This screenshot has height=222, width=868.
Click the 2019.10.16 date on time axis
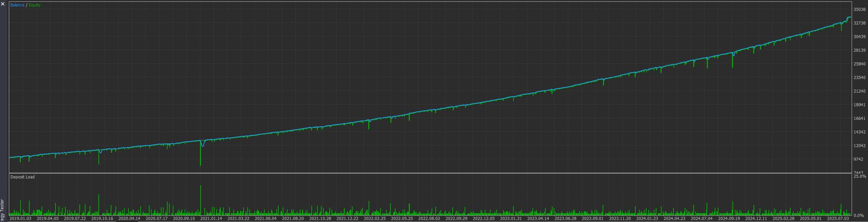coord(102,218)
